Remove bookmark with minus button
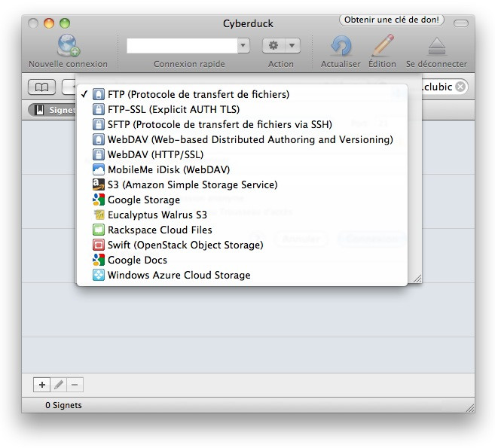 tap(75, 385)
